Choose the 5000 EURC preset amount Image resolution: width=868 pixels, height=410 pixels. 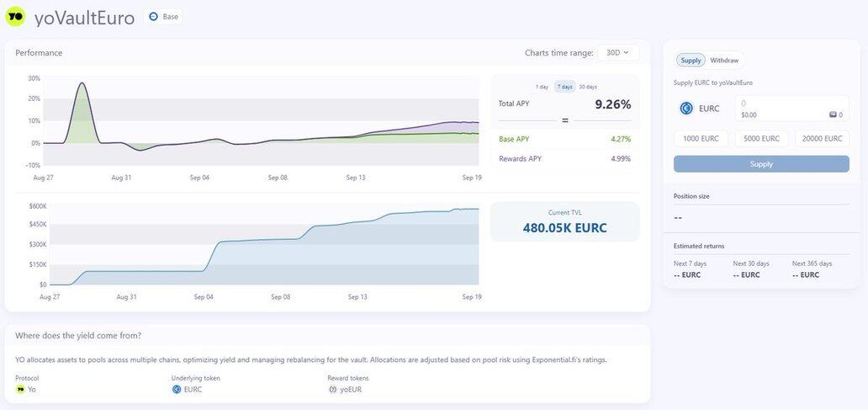pyautogui.click(x=761, y=139)
